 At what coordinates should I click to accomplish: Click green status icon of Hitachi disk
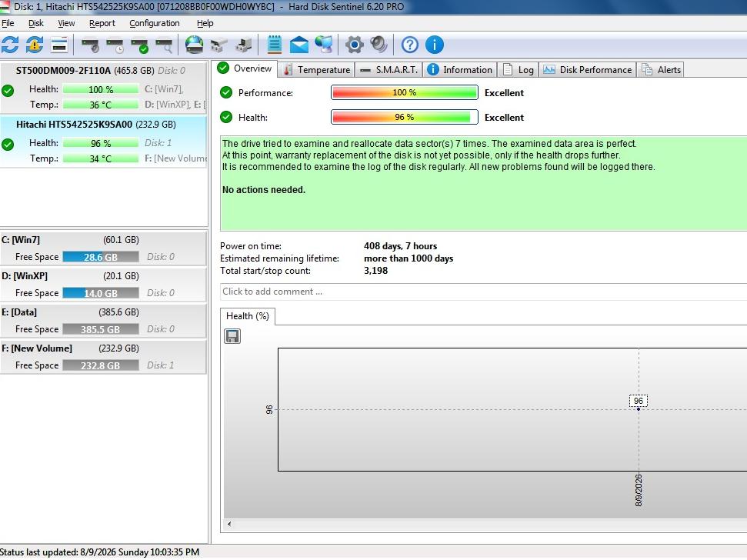pyautogui.click(x=8, y=145)
